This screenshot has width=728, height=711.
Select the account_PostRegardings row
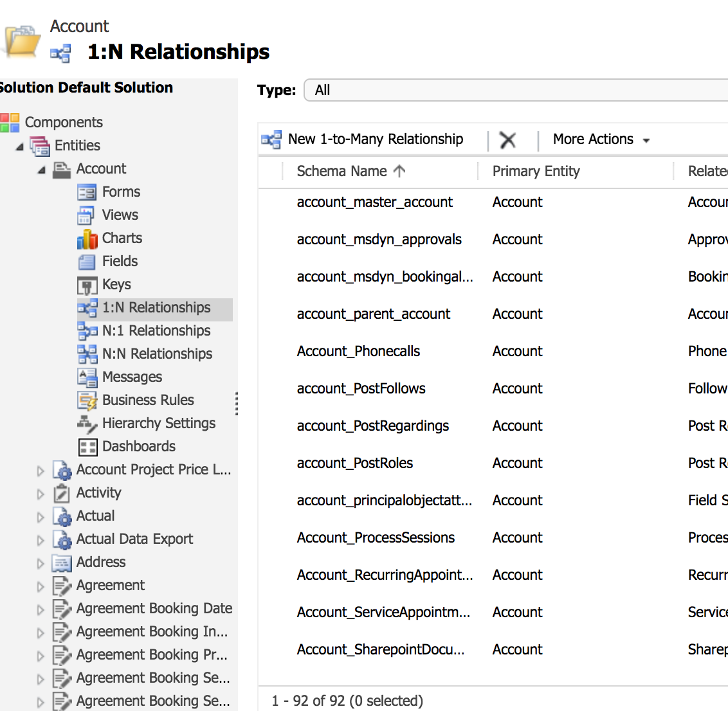pos(493,426)
